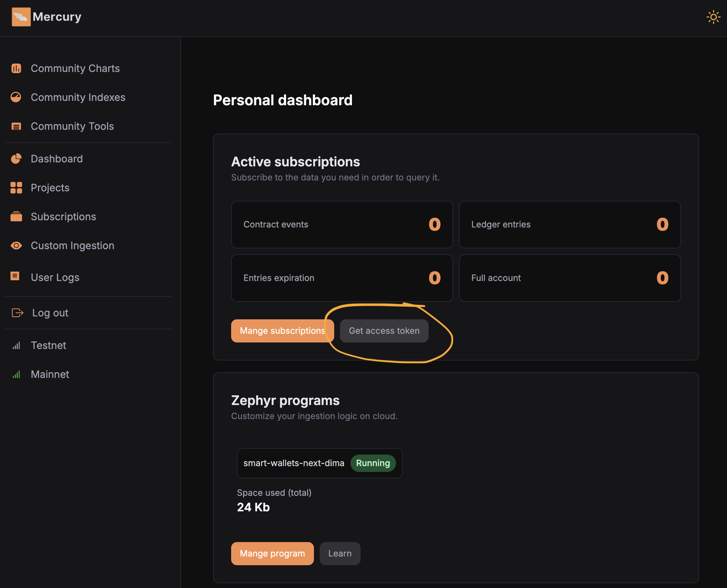Click the Community Charts icon
This screenshot has width=727, height=588.
(x=17, y=68)
